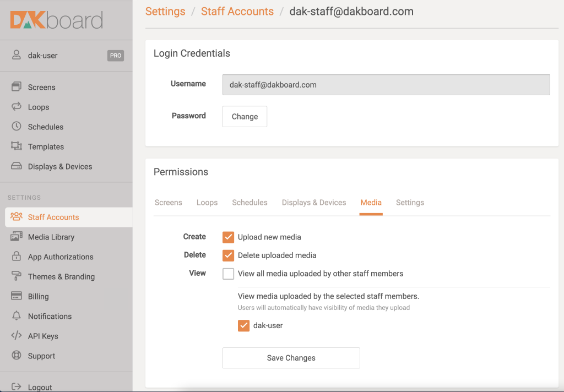Open the Media Library sidebar link
564x392 pixels.
click(x=51, y=237)
